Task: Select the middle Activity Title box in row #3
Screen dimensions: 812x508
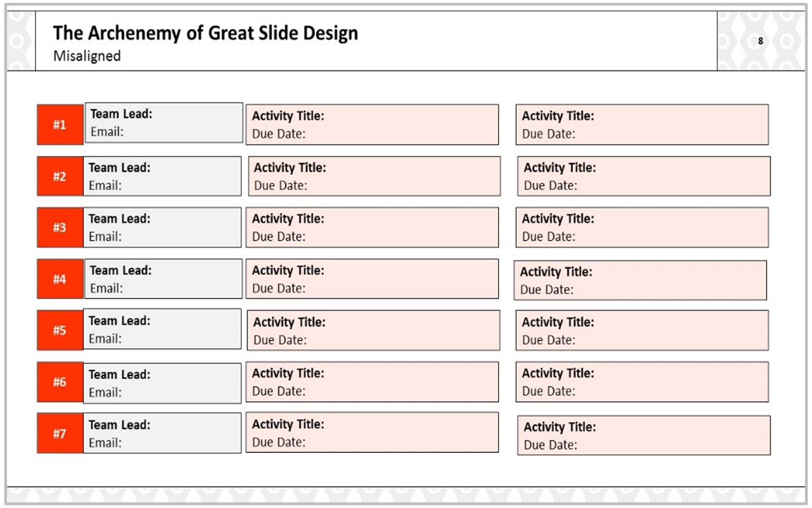Action: point(372,228)
